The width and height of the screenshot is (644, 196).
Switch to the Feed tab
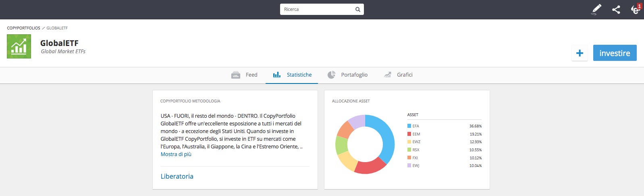(244, 75)
